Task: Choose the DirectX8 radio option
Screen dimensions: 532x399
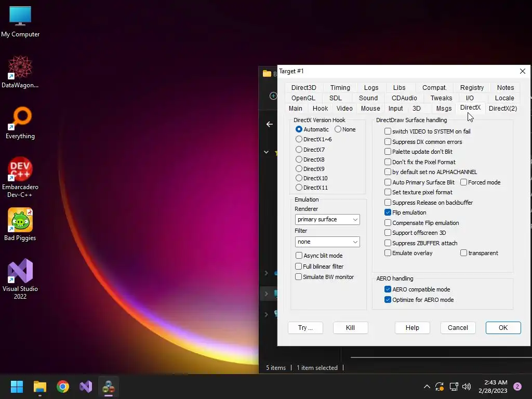Action: click(310, 159)
